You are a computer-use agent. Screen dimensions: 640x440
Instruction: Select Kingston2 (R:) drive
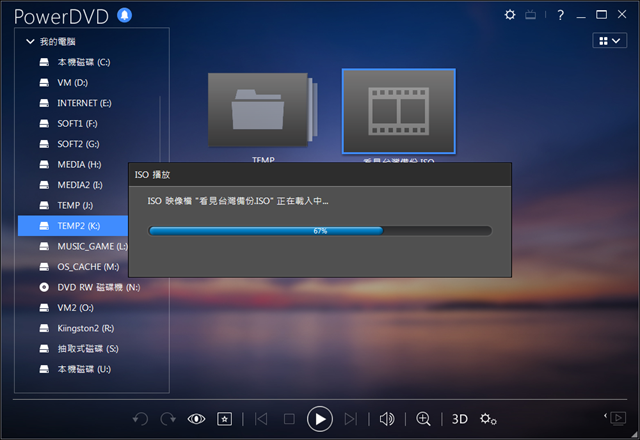click(x=85, y=328)
